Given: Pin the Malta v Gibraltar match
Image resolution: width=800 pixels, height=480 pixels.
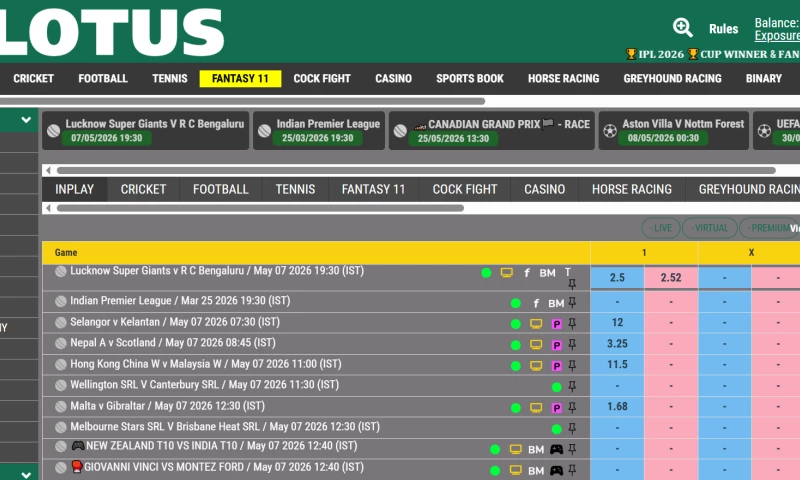Looking at the screenshot, I should (x=572, y=408).
